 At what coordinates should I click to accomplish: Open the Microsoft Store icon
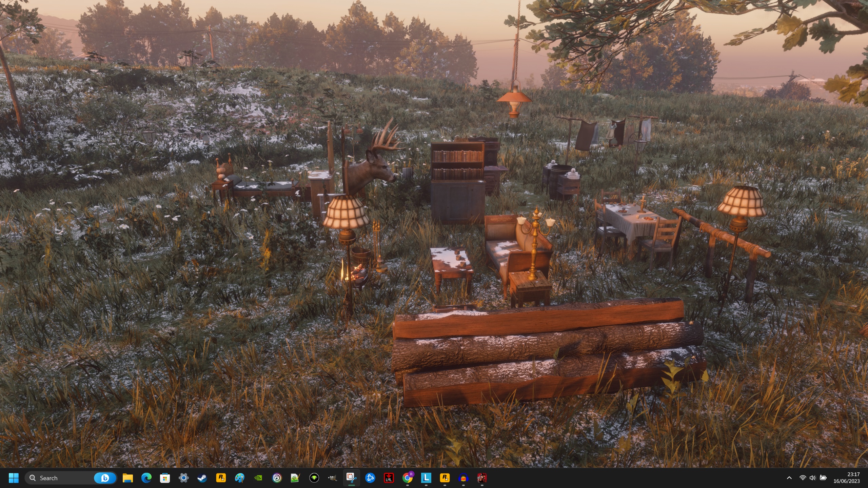coord(165,478)
